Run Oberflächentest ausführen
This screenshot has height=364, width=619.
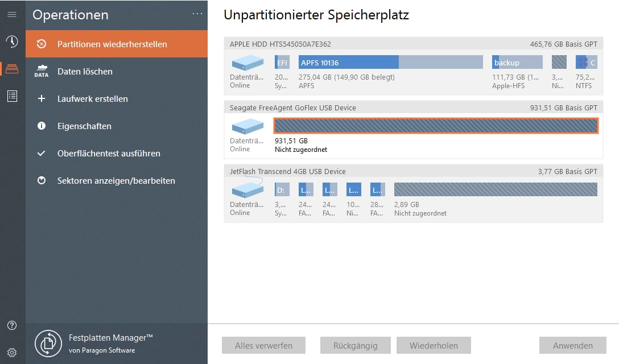[x=117, y=153]
